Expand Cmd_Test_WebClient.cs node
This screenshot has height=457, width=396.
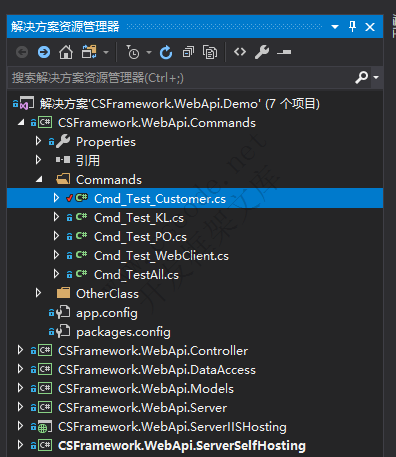pos(56,255)
